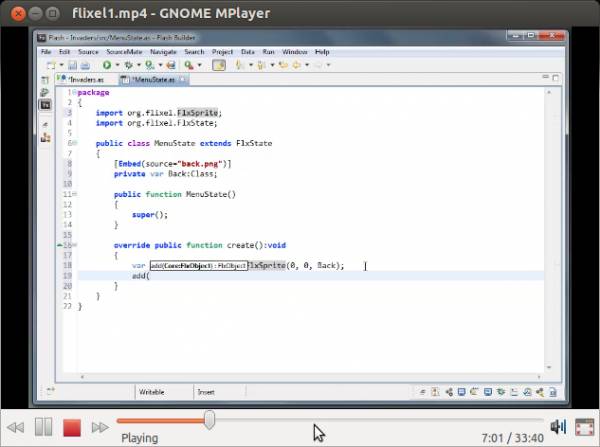
Task: Collapse the class fold marker on line 6
Action: 75,143
